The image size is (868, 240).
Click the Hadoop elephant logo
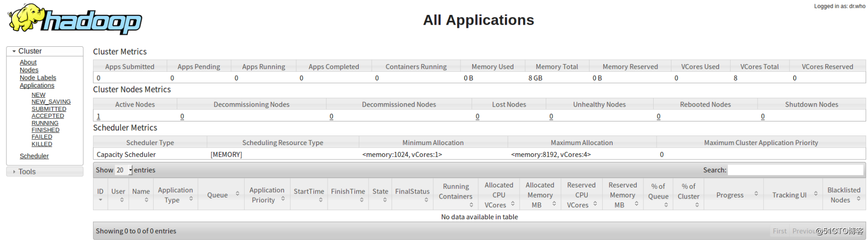click(x=75, y=19)
